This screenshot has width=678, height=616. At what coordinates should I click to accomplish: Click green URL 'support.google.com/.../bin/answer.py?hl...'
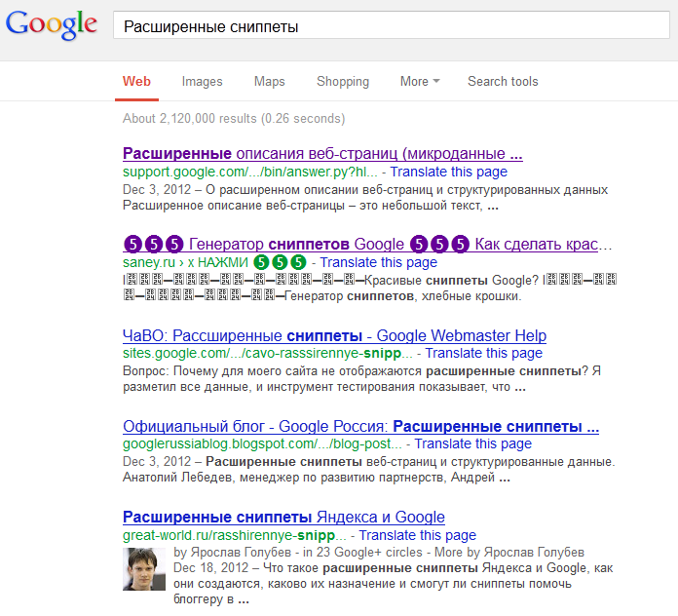pos(250,172)
